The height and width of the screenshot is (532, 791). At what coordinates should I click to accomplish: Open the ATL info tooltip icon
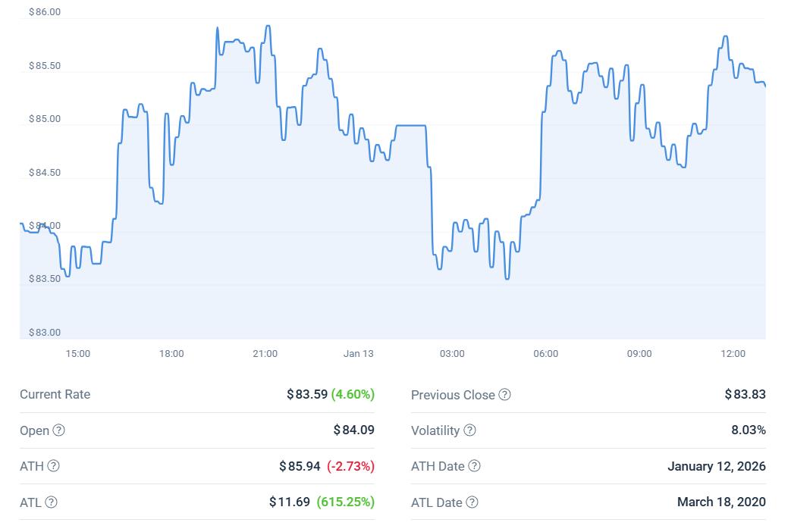[51, 502]
